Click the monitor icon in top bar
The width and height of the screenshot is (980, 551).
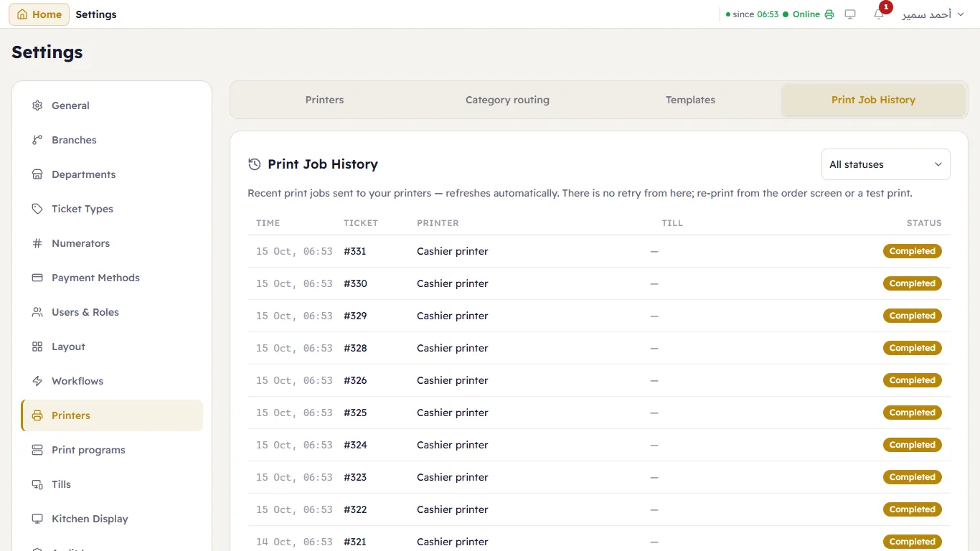[850, 14]
